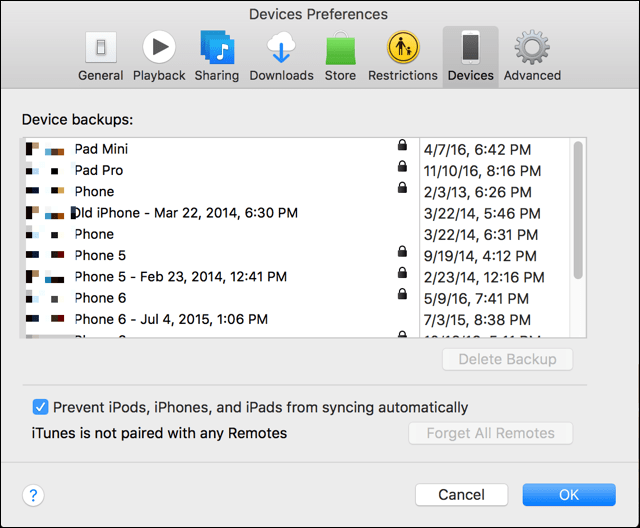This screenshot has width=640, height=528.
Task: Open the help question mark button
Action: (x=33, y=495)
